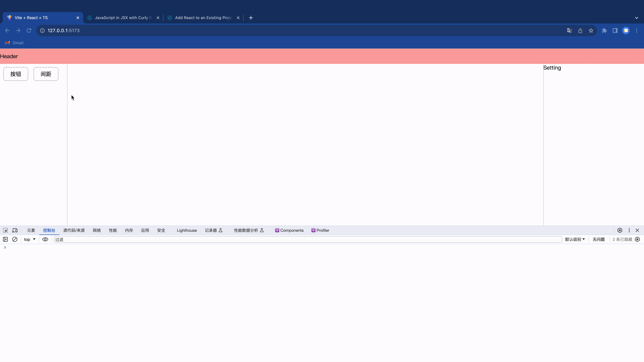
Task: Click the share page icon
Action: pyautogui.click(x=580, y=30)
